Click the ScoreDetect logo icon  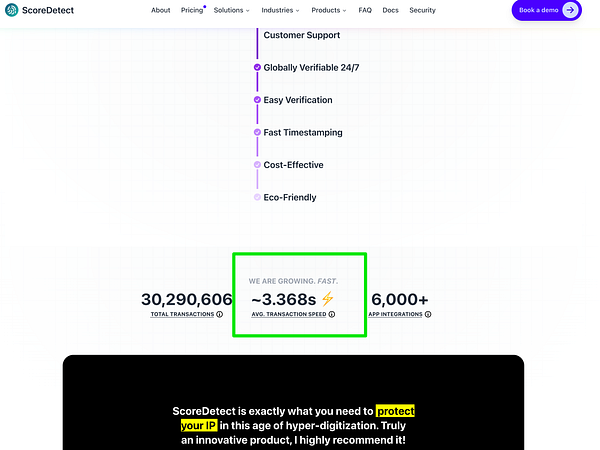[x=12, y=10]
